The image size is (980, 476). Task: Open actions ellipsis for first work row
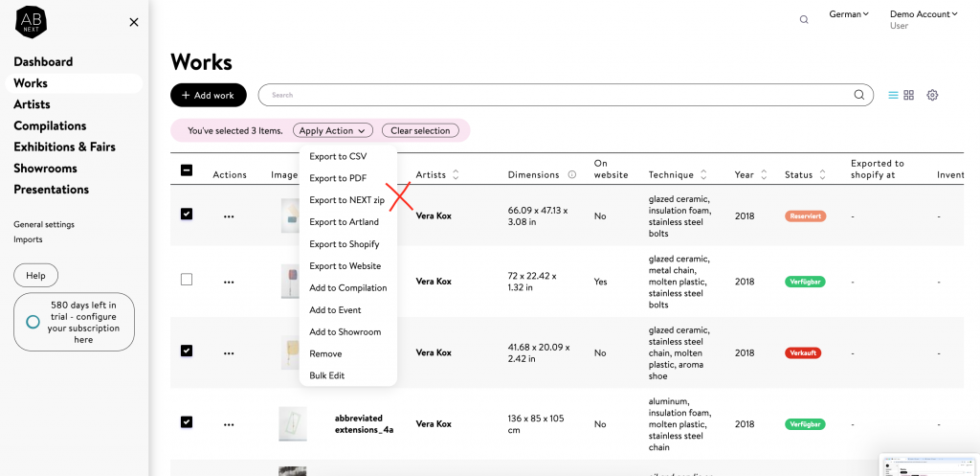point(229,216)
